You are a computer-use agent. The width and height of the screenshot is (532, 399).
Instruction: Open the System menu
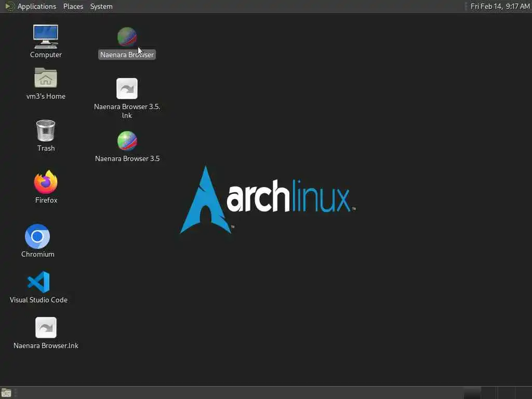(101, 6)
